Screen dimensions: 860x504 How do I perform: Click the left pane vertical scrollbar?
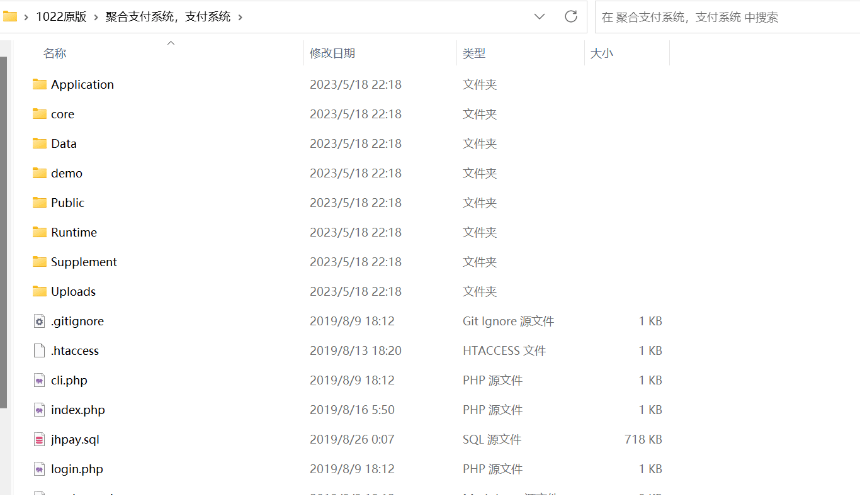[x=3, y=233]
